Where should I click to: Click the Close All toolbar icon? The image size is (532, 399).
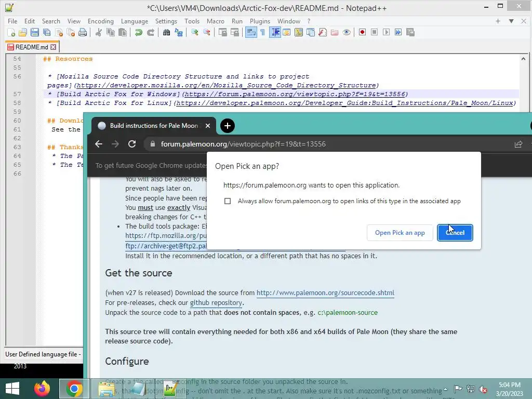click(x=71, y=32)
